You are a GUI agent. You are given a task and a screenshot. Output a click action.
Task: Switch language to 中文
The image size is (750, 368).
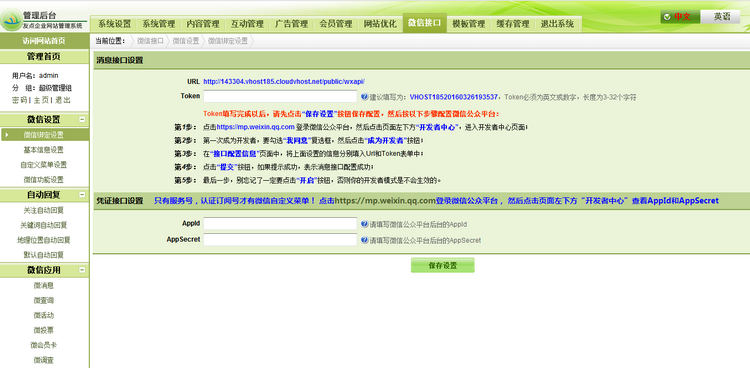(x=680, y=17)
